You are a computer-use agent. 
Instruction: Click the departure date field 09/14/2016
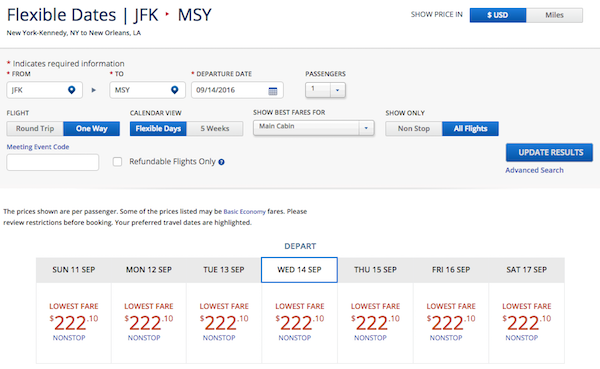coord(237,90)
